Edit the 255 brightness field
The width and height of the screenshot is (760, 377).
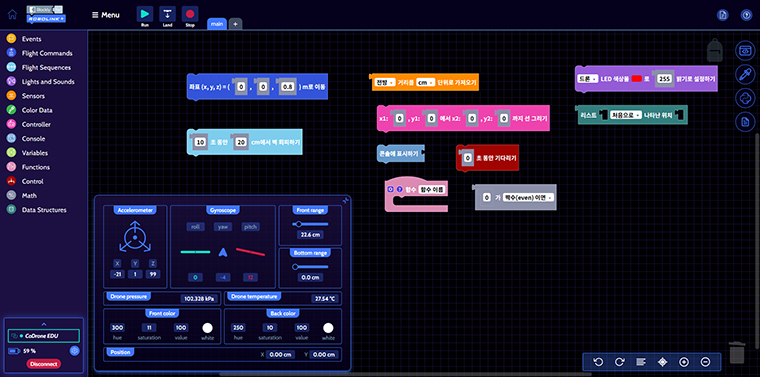(664, 79)
